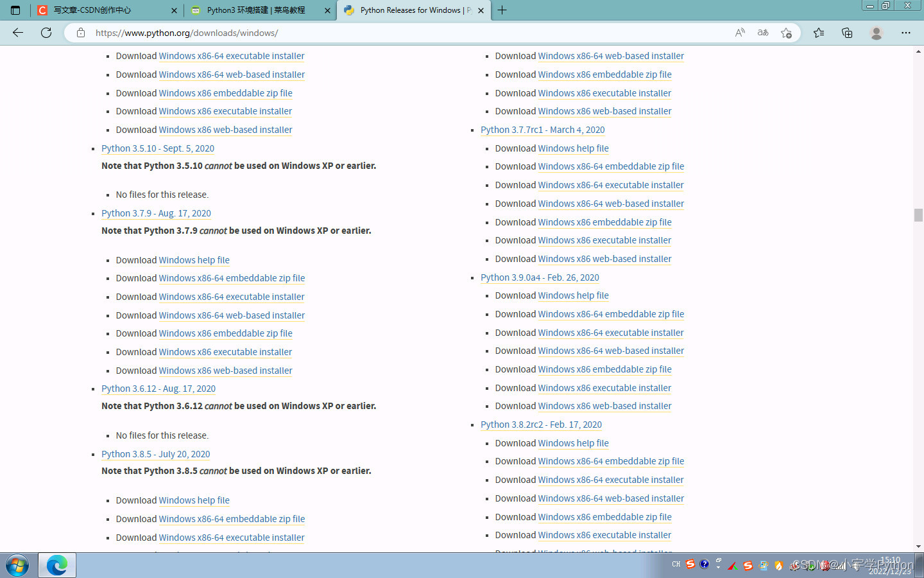Click the scrollbar up arrow
This screenshot has height=578, width=924.
point(918,51)
